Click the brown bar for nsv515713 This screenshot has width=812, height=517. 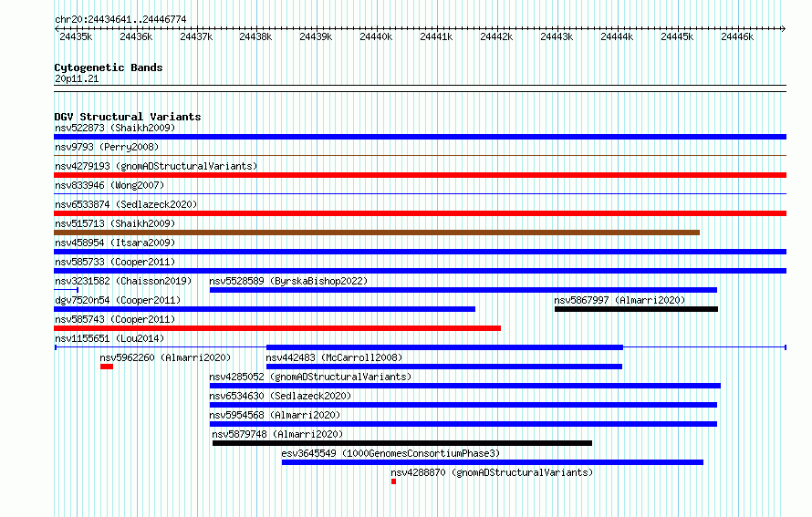coord(377,233)
